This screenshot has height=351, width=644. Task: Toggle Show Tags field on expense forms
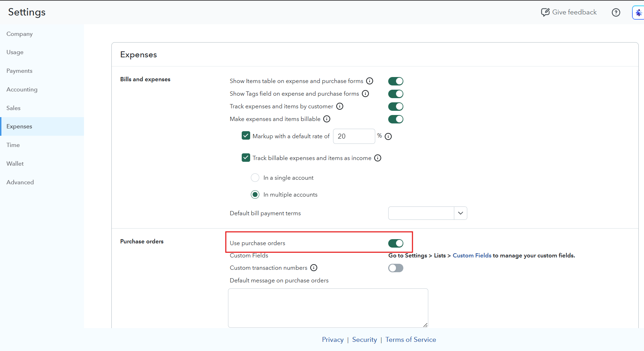[x=396, y=94]
